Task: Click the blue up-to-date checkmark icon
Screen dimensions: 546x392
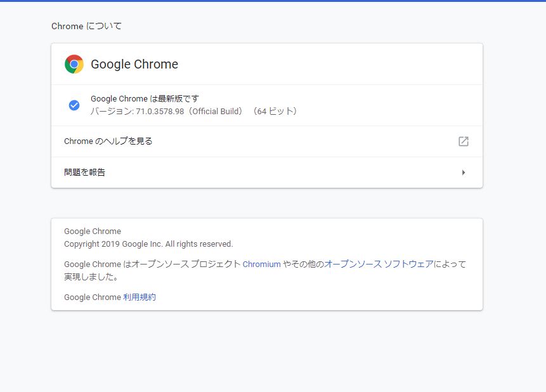Action: pyautogui.click(x=74, y=105)
